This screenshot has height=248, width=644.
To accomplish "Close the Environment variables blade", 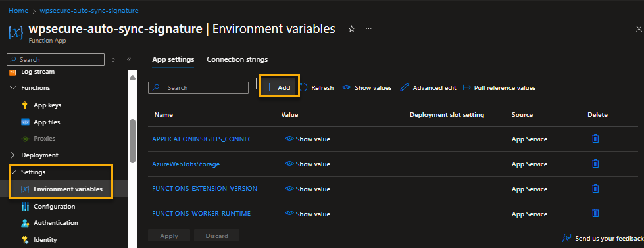I will (639, 29).
